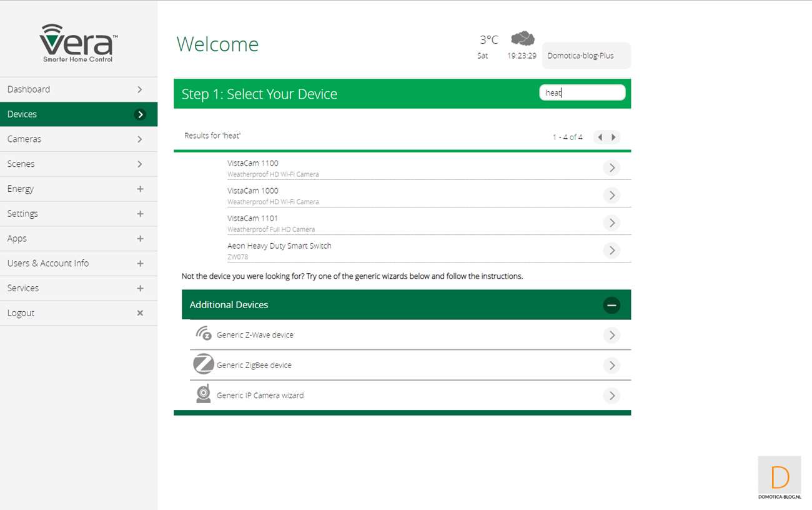
Task: Click the Domotica-blog-Plus controller button
Action: click(587, 56)
